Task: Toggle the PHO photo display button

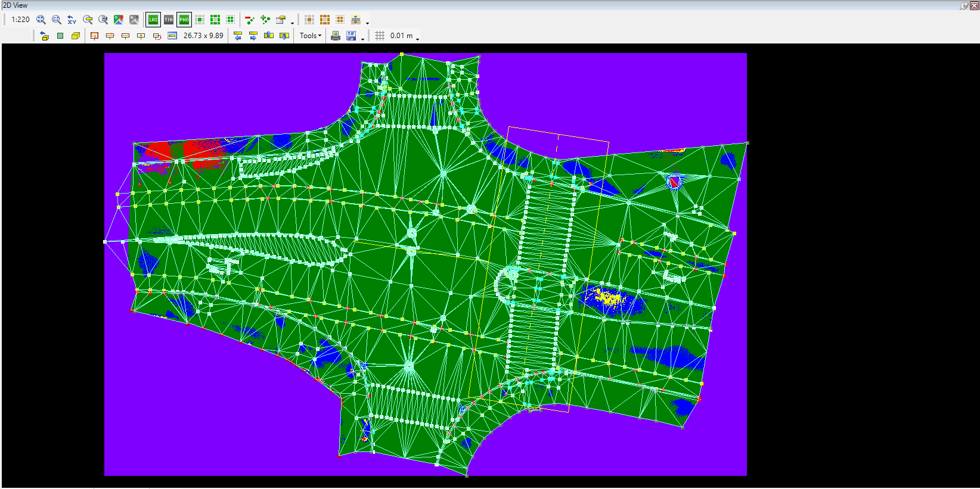Action: pyautogui.click(x=184, y=20)
